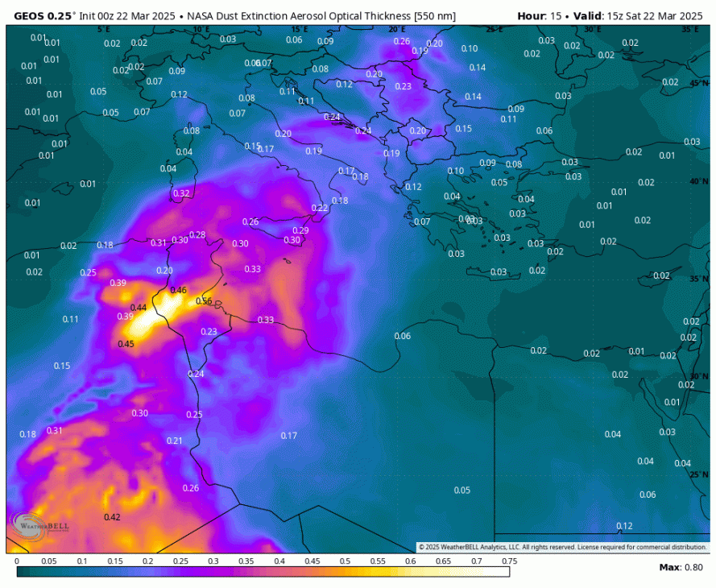This screenshot has height=588, width=716.
Task: Click the 20°E longitude label
Action: (399, 29)
